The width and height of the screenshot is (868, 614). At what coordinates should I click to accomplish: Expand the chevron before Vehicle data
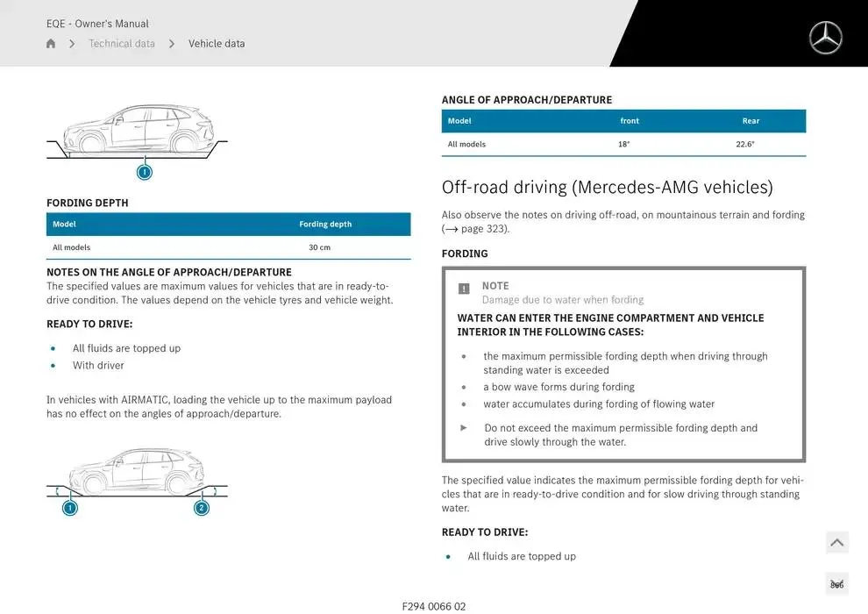tap(172, 43)
